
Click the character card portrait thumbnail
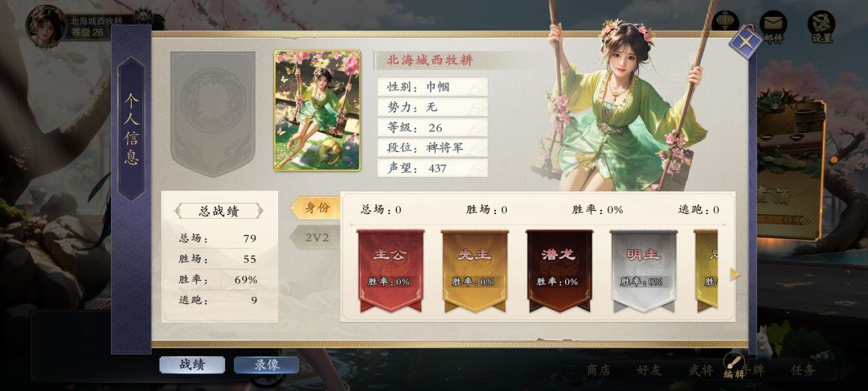click(317, 111)
